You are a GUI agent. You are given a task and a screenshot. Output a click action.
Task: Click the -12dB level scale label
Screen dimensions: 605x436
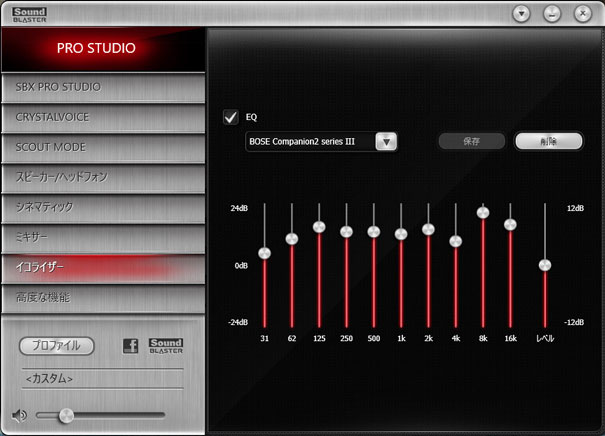[574, 322]
